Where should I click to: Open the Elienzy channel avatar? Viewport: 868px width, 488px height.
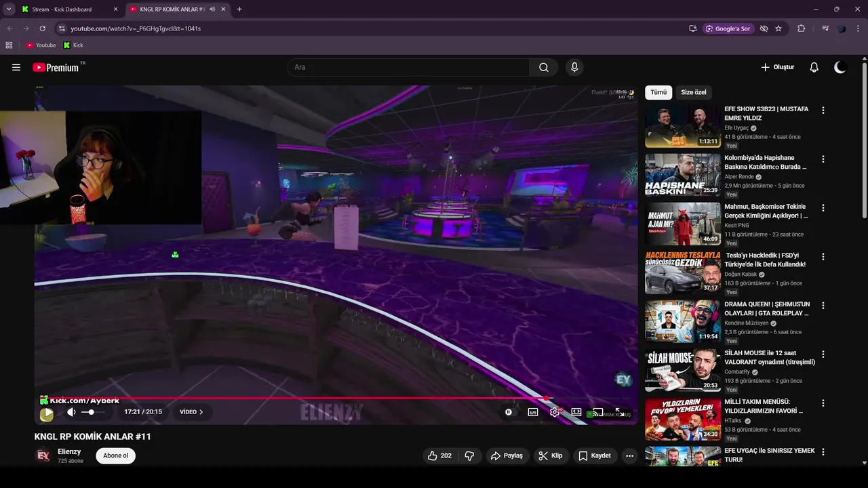coord(43,455)
